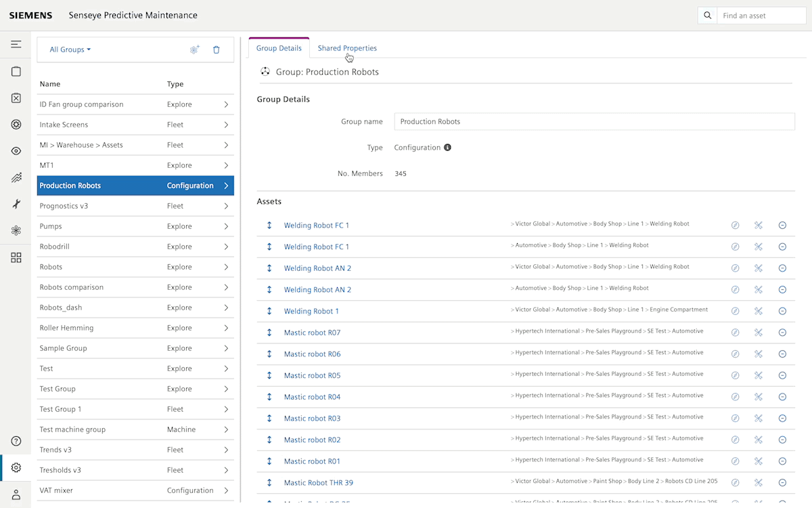This screenshot has width=812, height=508.
Task: Remove Welding Robot FC 1 with the minus icon
Action: coord(782,225)
